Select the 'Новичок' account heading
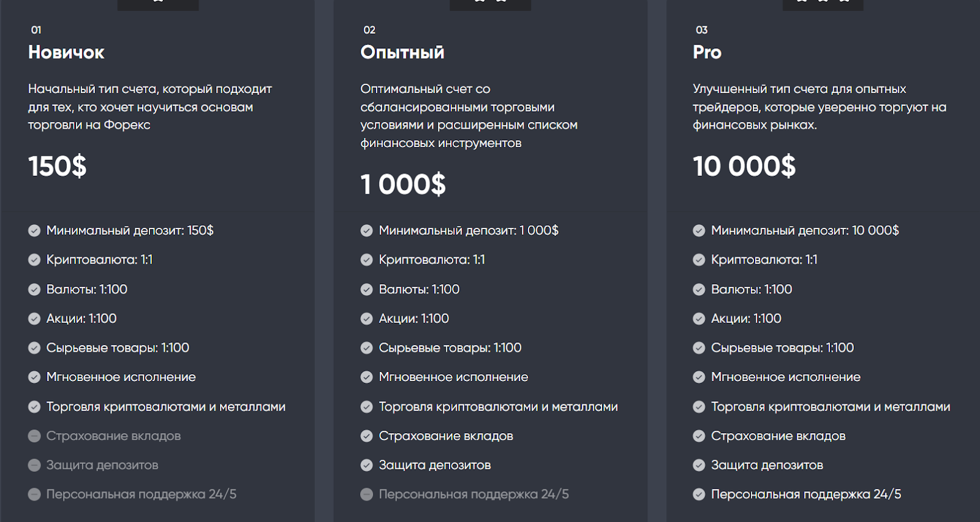980x522 pixels. (x=66, y=53)
